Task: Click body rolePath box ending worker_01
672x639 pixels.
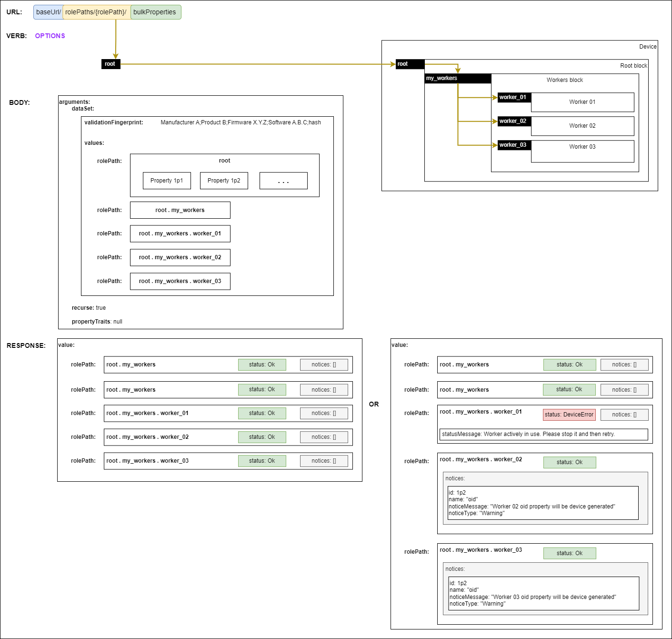Action: (x=180, y=233)
